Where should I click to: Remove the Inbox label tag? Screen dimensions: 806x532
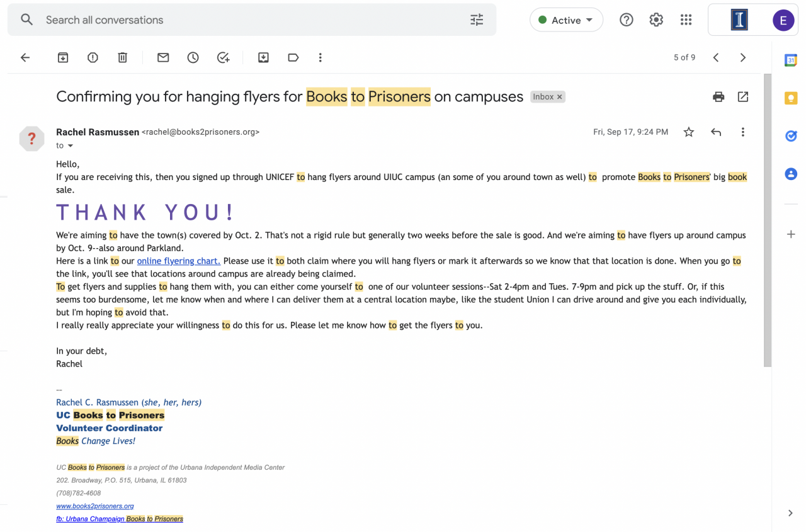[559, 97]
